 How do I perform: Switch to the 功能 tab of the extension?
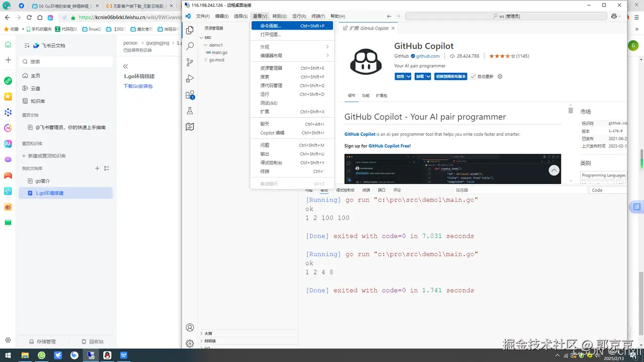(x=366, y=96)
